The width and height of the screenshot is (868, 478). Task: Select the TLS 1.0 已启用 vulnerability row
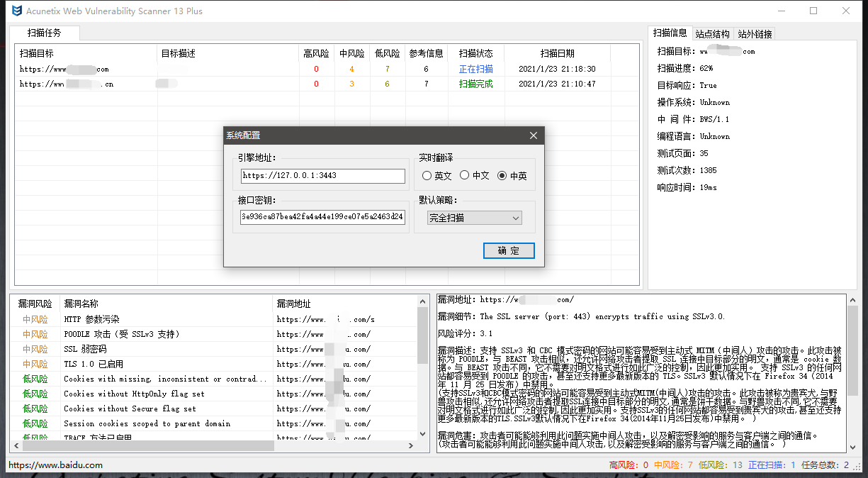click(214, 364)
